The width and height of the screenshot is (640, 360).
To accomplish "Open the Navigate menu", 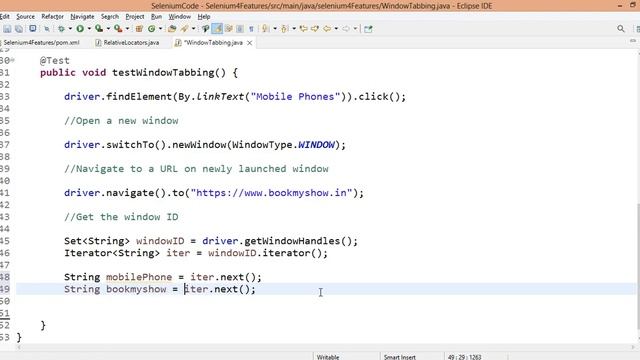I will (82, 16).
